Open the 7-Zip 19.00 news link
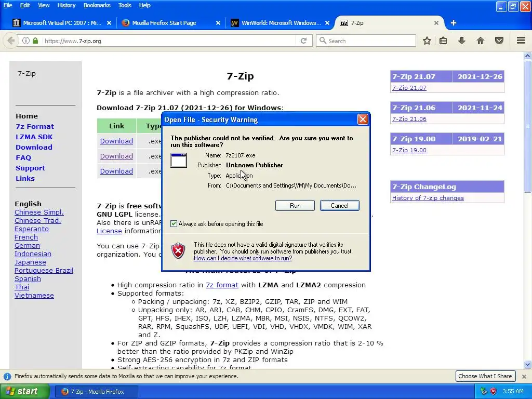Viewport: 532px width, 399px height. pos(409,150)
